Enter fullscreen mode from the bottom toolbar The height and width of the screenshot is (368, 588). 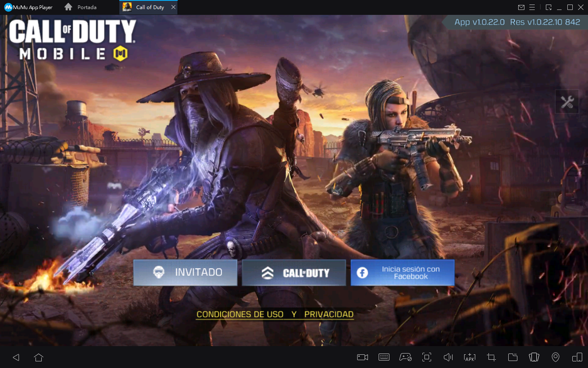pyautogui.click(x=427, y=357)
